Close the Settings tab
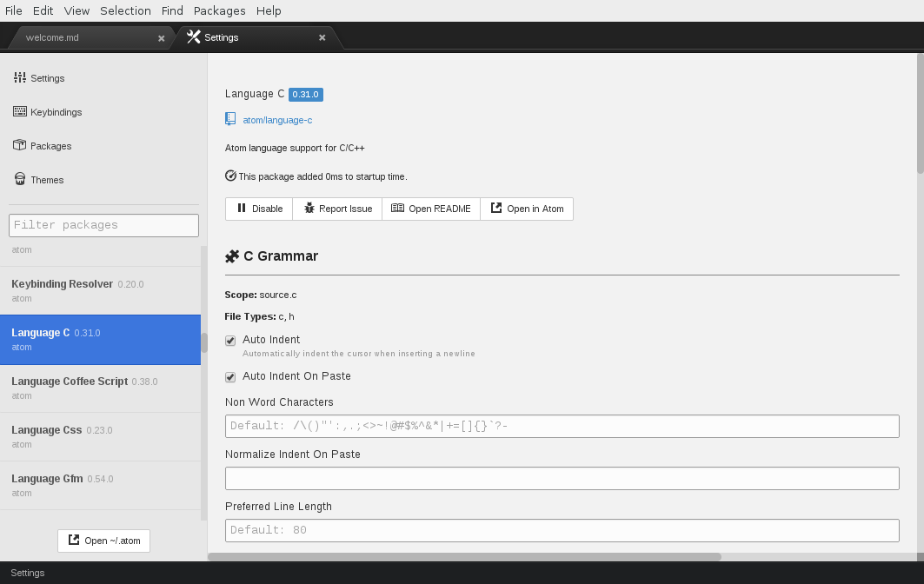Screen dimensions: 924x584 coord(322,37)
